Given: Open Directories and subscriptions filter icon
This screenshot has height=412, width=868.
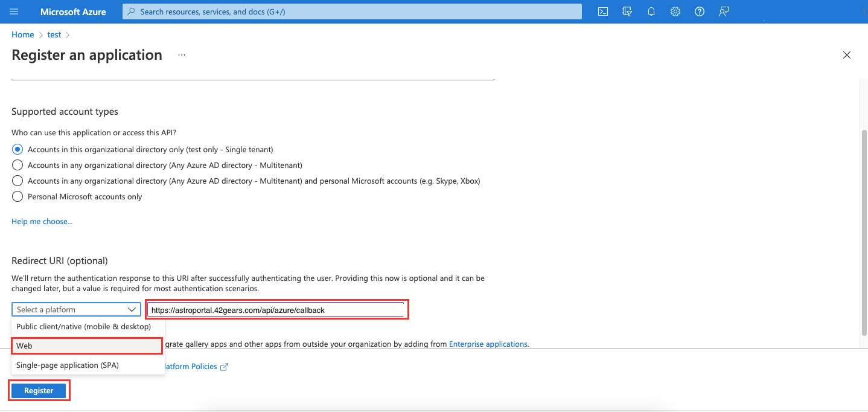Looking at the screenshot, I should click(627, 11).
